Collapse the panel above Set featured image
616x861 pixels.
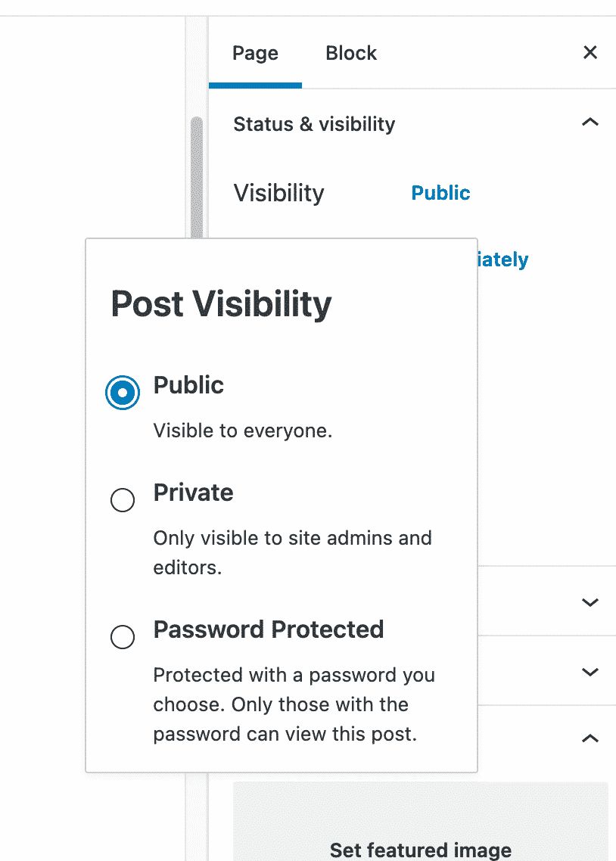tap(590, 738)
